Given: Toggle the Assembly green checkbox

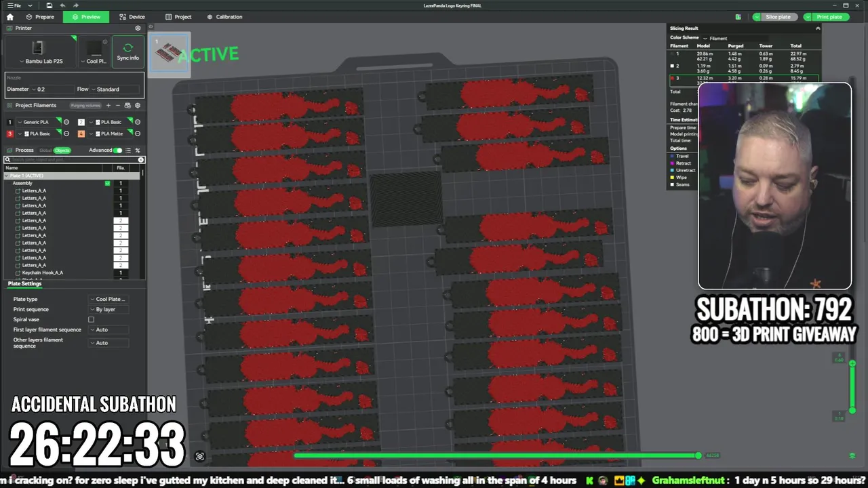Looking at the screenshot, I should [x=107, y=183].
